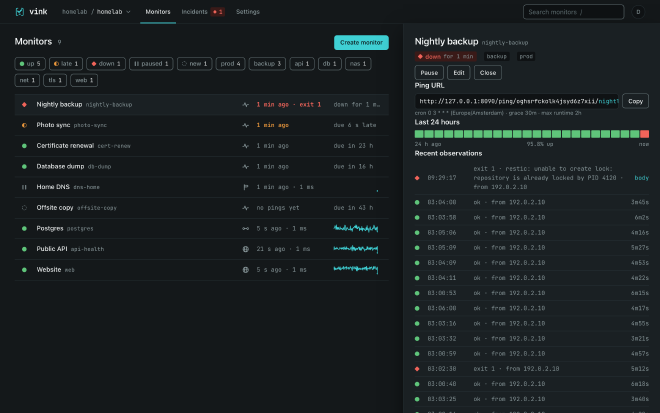Open the homelab project dropdown

pos(113,12)
